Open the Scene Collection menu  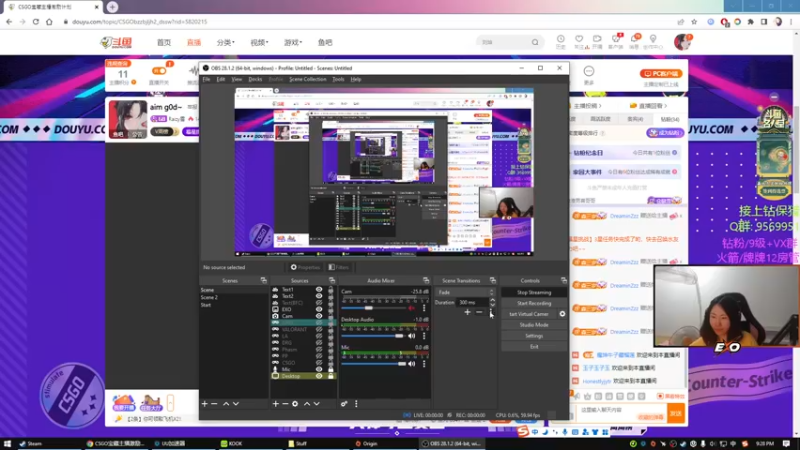tap(308, 79)
